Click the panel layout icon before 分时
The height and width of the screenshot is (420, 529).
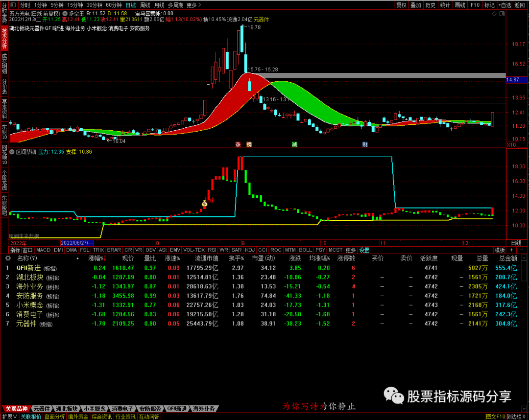[x=13, y=5]
